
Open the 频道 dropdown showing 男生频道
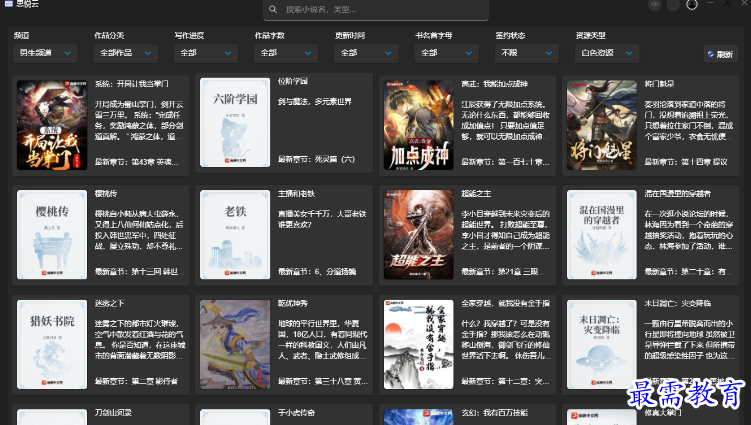pyautogui.click(x=45, y=53)
